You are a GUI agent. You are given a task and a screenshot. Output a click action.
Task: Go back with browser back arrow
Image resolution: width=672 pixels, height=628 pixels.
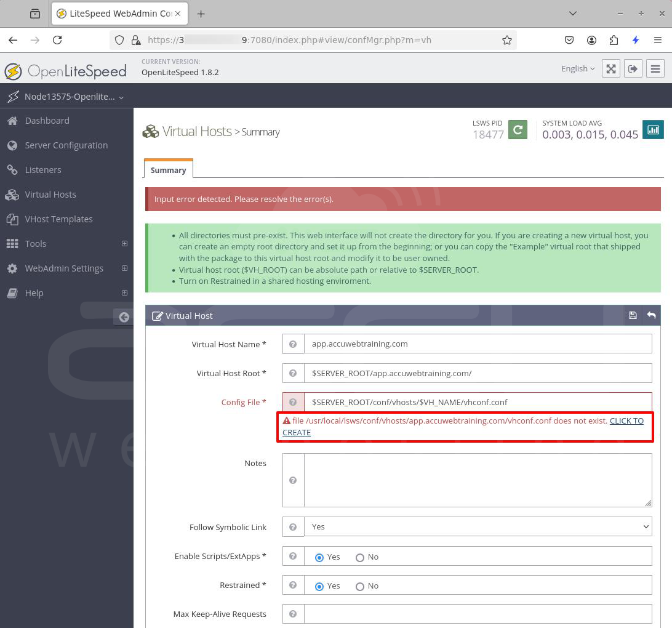[x=13, y=40]
